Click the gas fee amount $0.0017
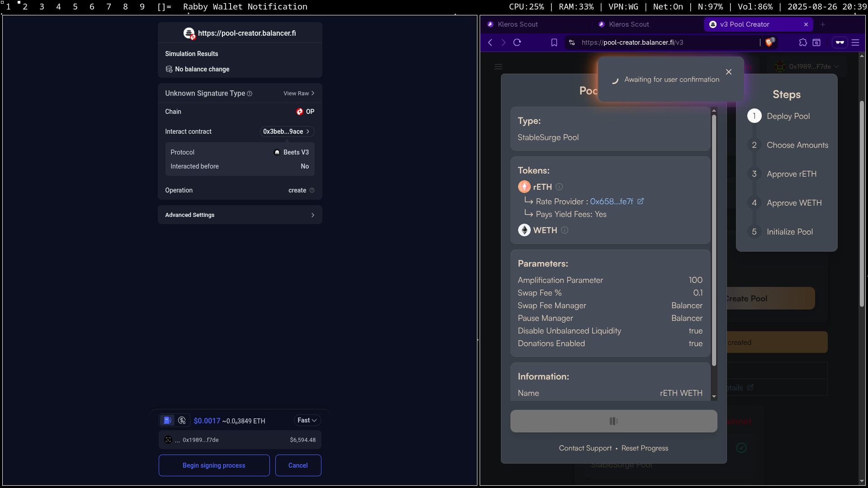The image size is (868, 488). point(207,421)
